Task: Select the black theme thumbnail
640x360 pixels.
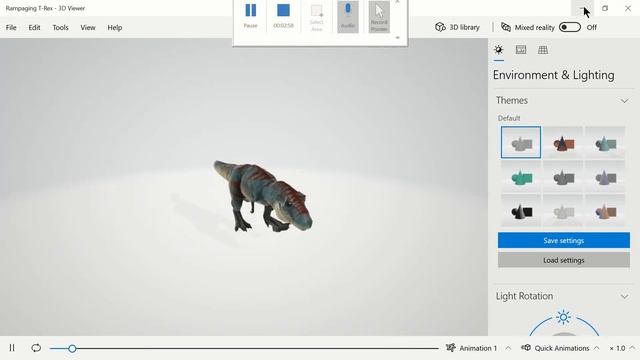Action: [521, 211]
